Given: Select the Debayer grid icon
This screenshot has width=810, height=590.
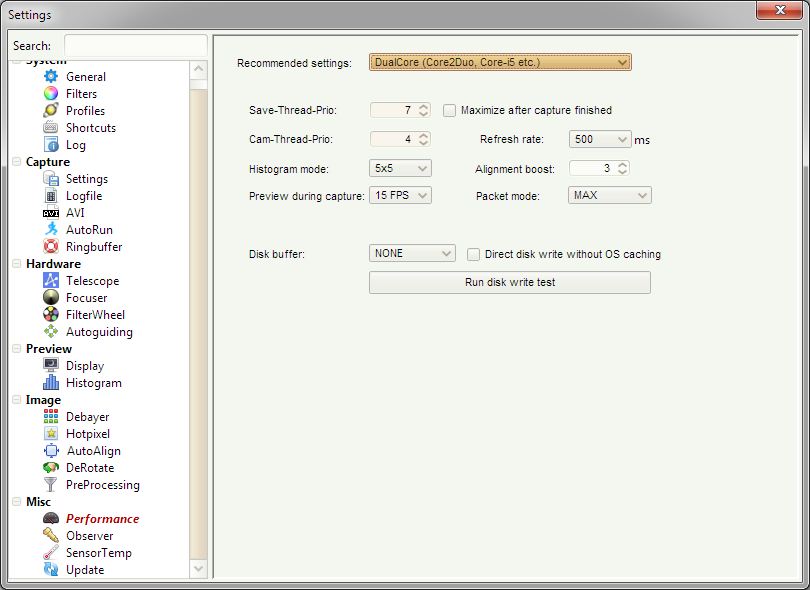Looking at the screenshot, I should pyautogui.click(x=51, y=416).
